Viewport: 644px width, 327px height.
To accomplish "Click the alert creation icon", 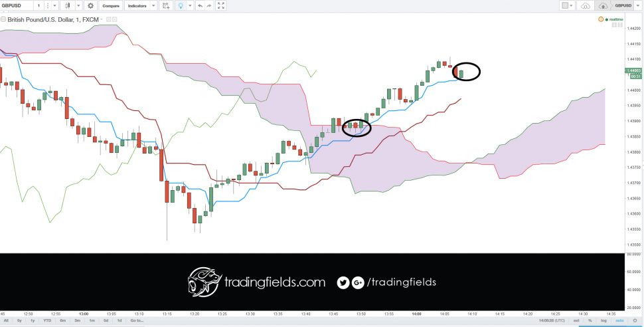I will (x=165, y=6).
